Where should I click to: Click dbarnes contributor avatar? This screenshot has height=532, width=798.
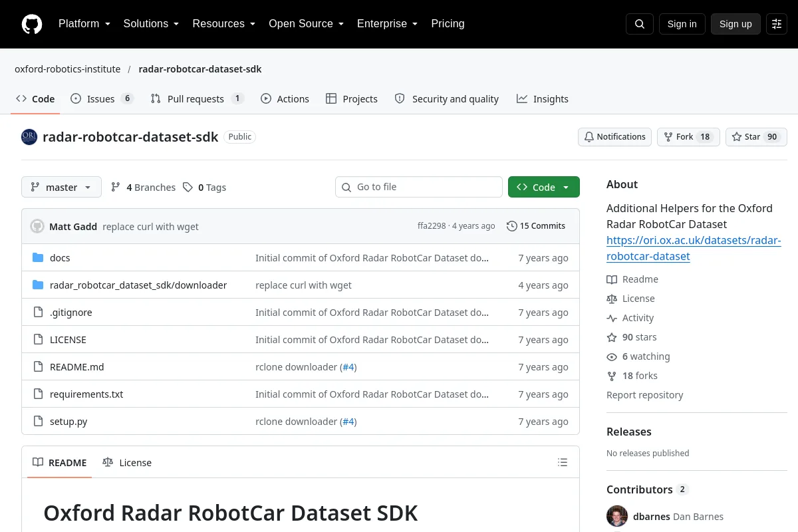(617, 516)
